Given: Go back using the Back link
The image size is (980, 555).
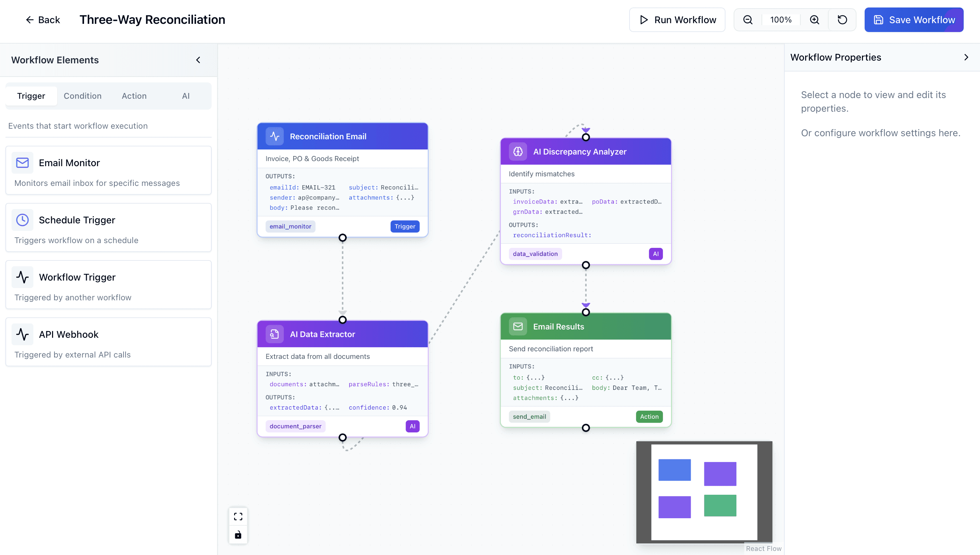Looking at the screenshot, I should click(x=42, y=20).
